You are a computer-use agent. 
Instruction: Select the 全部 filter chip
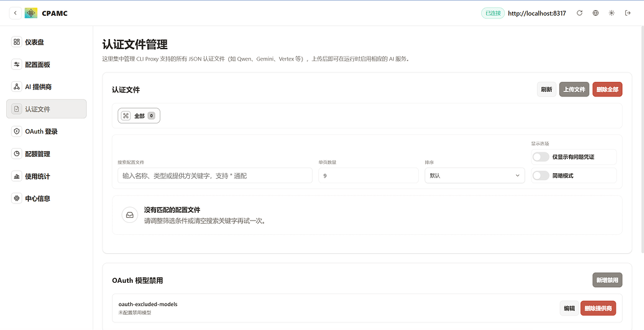click(139, 116)
